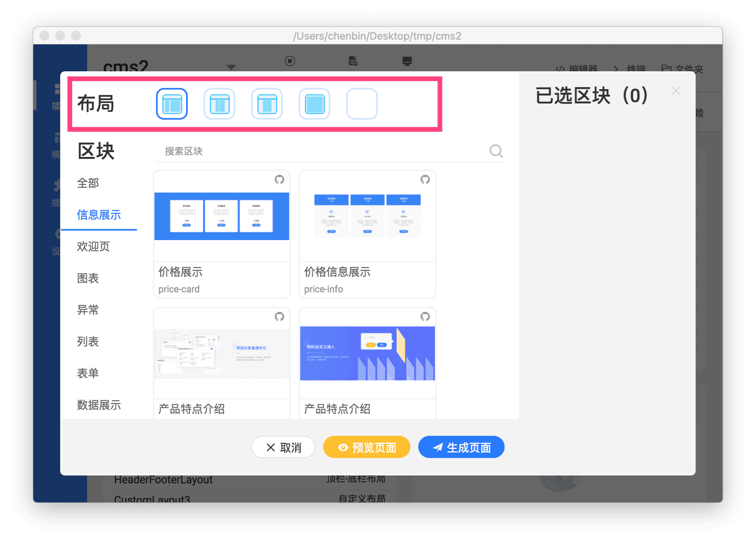Pick the 产品特点介绍 block with purple banner
Screen dimensions: 756x542
[368, 353]
